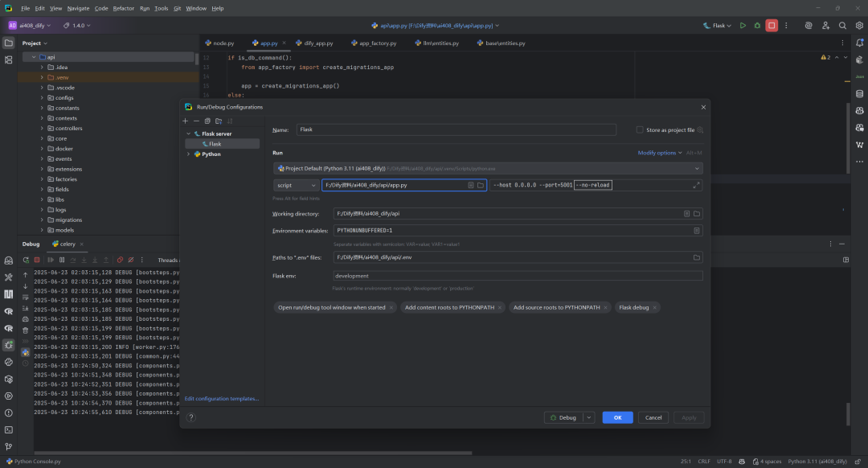Screen dimensions: 868x468
Task: Open IDE settings gear
Action: [859, 26]
